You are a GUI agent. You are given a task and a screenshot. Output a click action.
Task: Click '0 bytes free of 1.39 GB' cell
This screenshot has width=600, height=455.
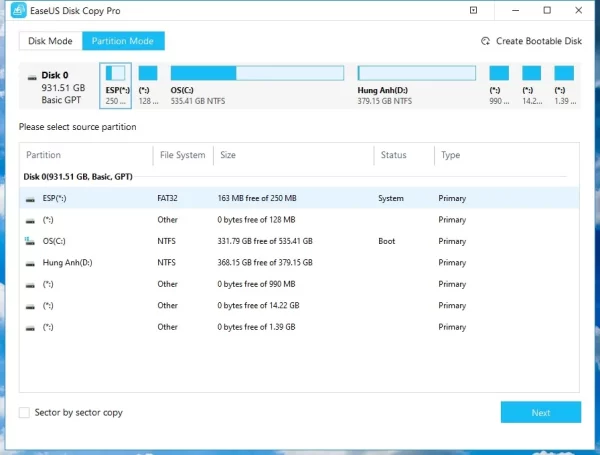(x=256, y=327)
